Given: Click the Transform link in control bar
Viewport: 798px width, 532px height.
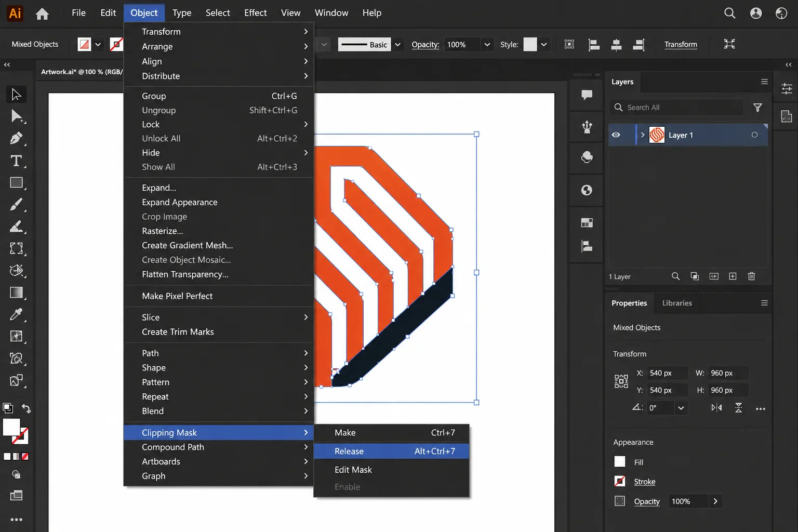Looking at the screenshot, I should 681,45.
